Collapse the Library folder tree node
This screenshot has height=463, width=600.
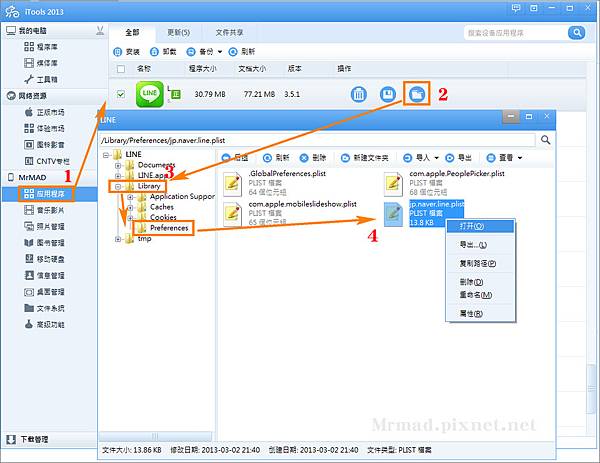tap(118, 187)
